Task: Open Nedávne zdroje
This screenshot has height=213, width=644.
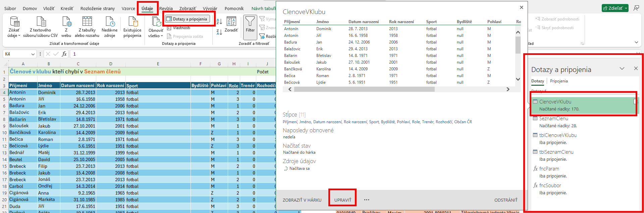Action: (110, 22)
